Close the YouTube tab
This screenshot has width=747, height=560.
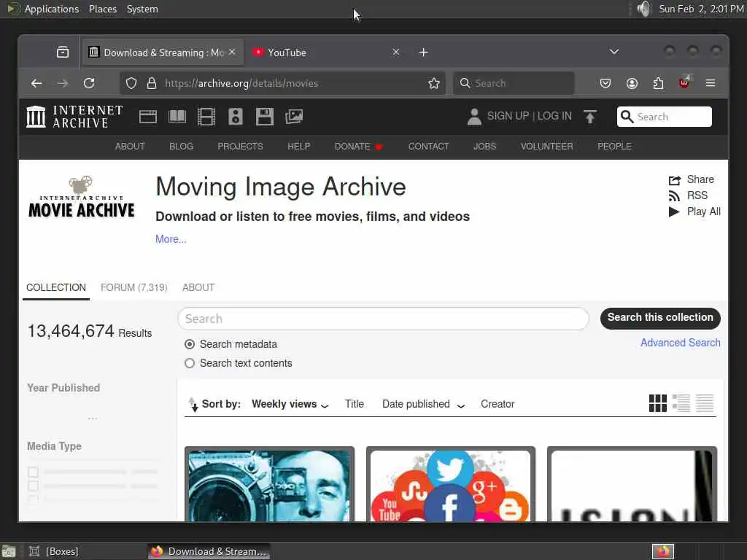[x=396, y=52]
